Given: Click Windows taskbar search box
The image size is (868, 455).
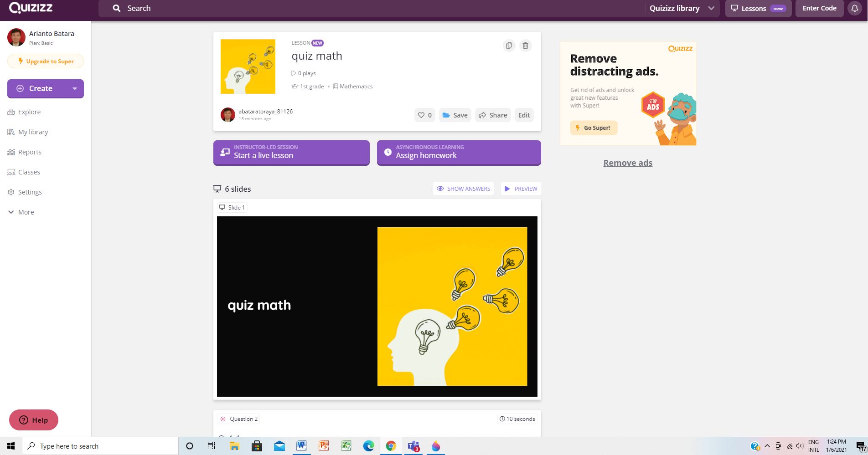Looking at the screenshot, I should click(100, 446).
